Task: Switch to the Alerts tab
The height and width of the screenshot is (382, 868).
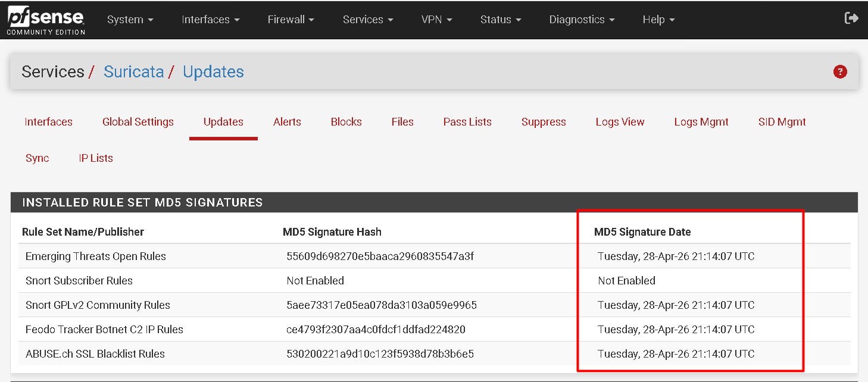Action: pyautogui.click(x=287, y=122)
